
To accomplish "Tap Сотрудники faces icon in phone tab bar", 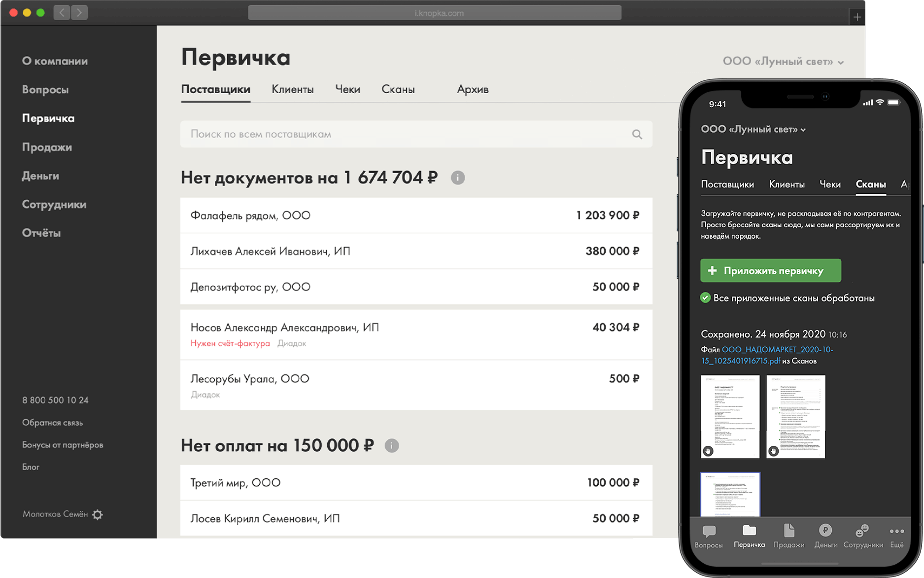I will tap(862, 530).
